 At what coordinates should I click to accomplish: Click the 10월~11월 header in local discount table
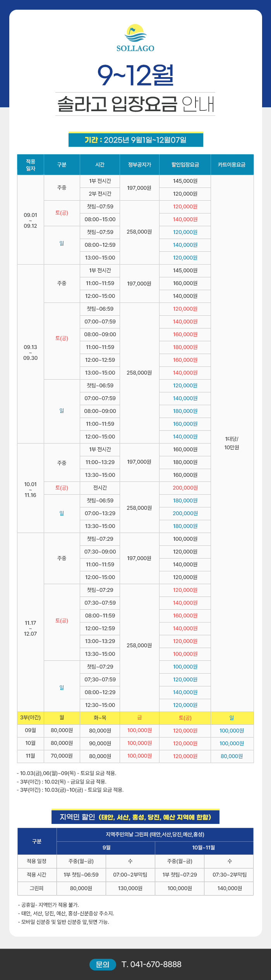(204, 848)
